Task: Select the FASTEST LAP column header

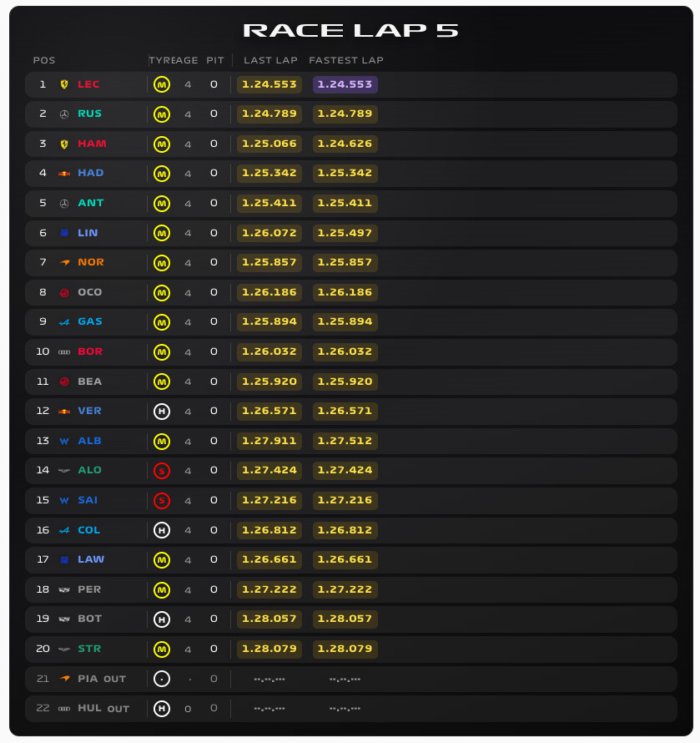Action: pos(346,60)
